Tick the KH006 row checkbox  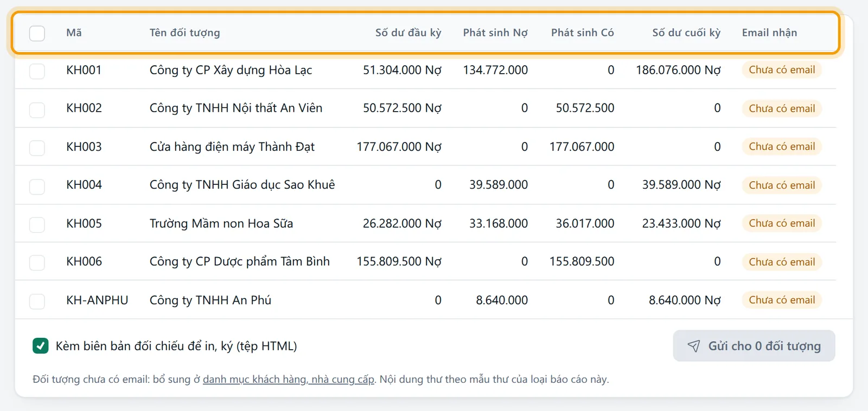[37, 262]
